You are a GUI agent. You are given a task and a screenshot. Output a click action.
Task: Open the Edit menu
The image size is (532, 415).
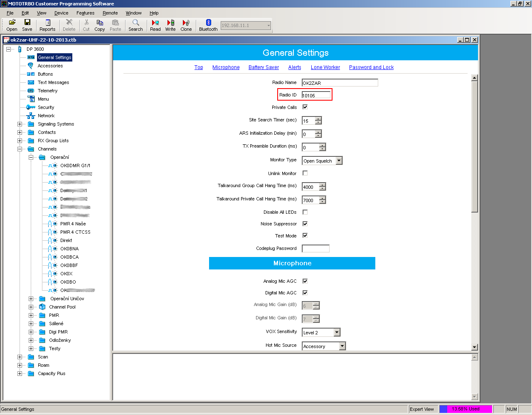pyautogui.click(x=25, y=13)
